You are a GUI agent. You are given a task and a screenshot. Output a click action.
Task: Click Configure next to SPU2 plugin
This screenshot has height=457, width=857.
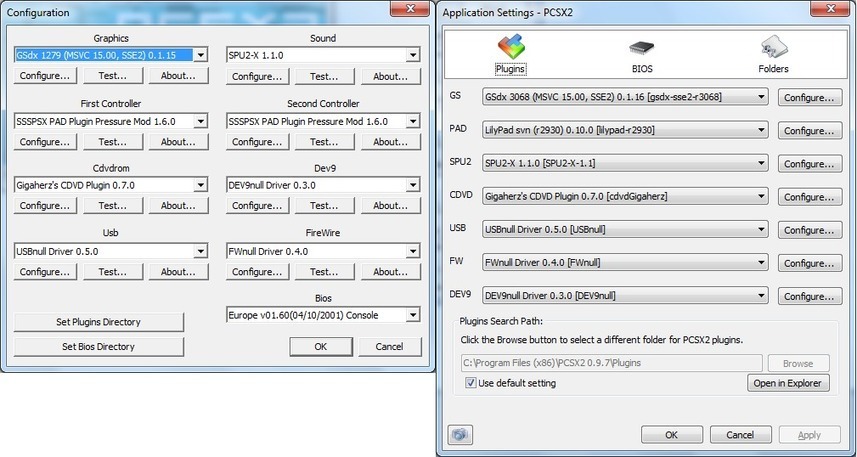point(809,163)
